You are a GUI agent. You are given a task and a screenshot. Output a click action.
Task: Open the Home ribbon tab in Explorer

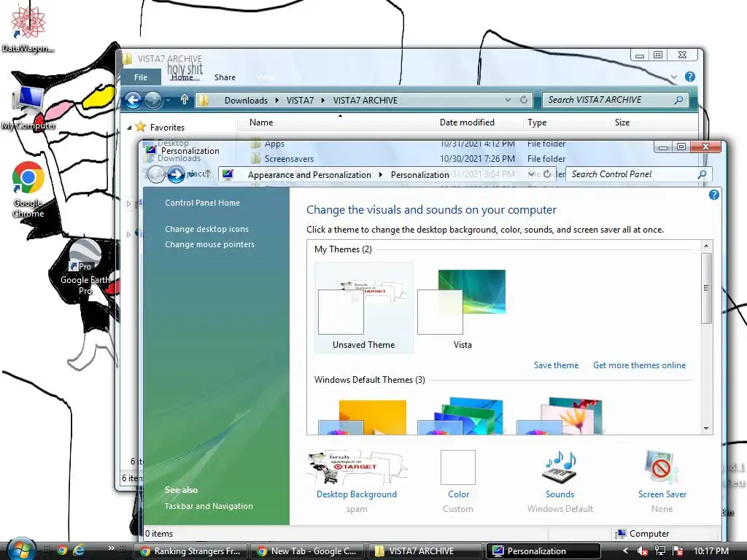click(x=182, y=77)
